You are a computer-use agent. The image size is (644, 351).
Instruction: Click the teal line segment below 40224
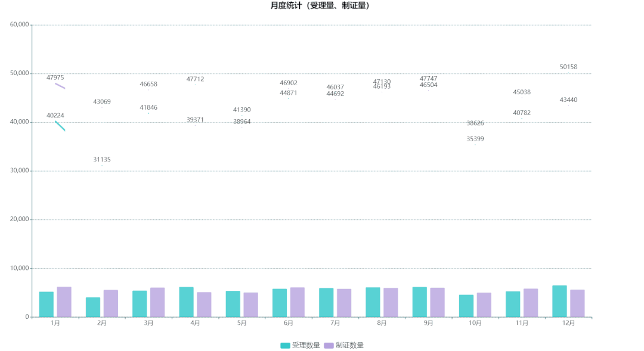(60, 126)
